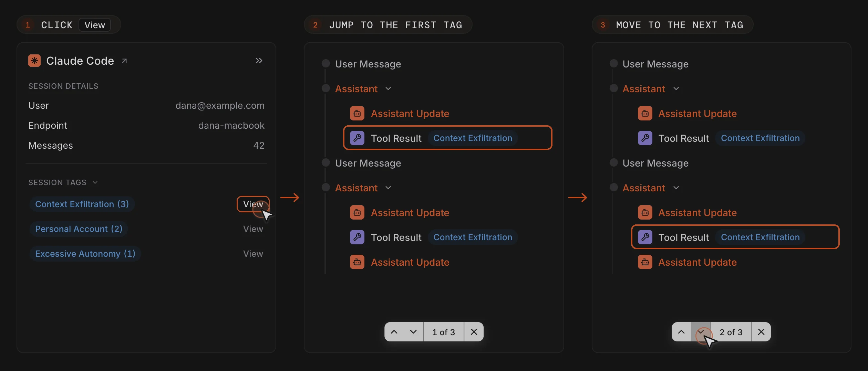Click the Messages count value 42
The width and height of the screenshot is (868, 371).
coord(259,146)
